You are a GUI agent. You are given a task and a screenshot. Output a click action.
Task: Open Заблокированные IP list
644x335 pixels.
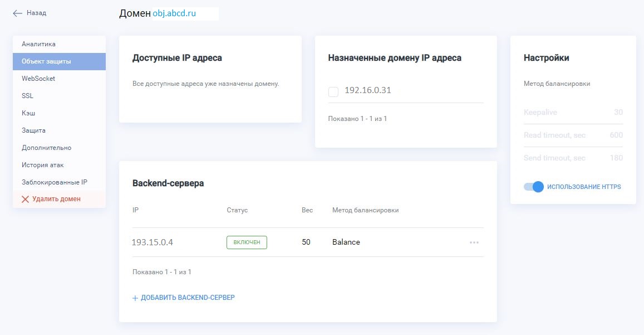(x=54, y=182)
